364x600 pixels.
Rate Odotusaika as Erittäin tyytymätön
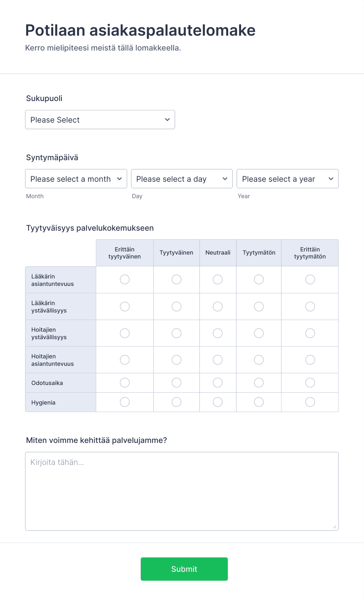click(x=310, y=382)
